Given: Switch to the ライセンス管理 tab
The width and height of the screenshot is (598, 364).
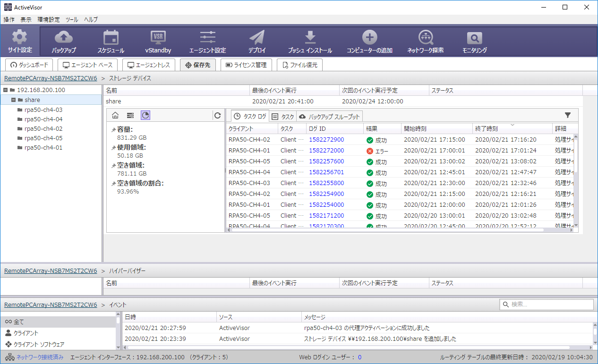Looking at the screenshot, I should pos(246,65).
